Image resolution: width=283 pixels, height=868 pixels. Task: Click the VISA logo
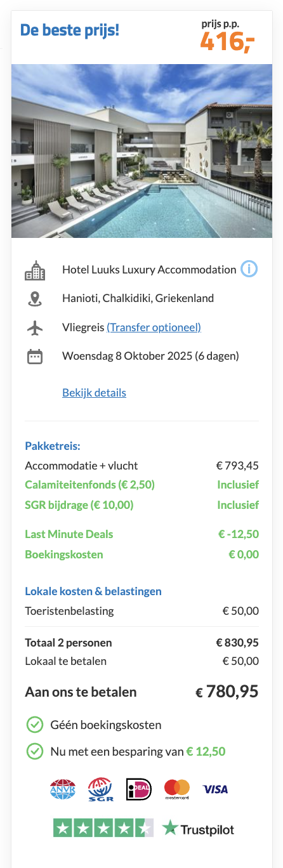215,789
